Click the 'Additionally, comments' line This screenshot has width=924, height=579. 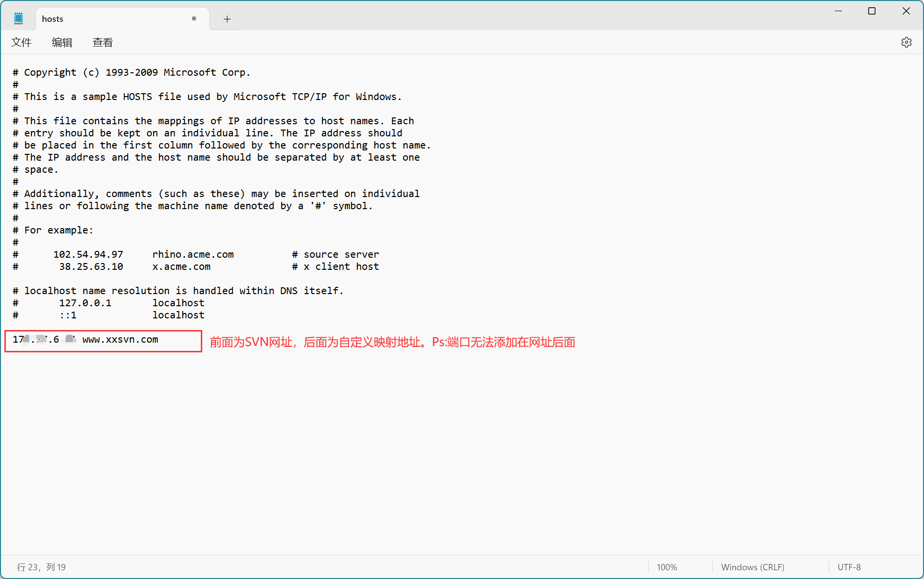(216, 194)
